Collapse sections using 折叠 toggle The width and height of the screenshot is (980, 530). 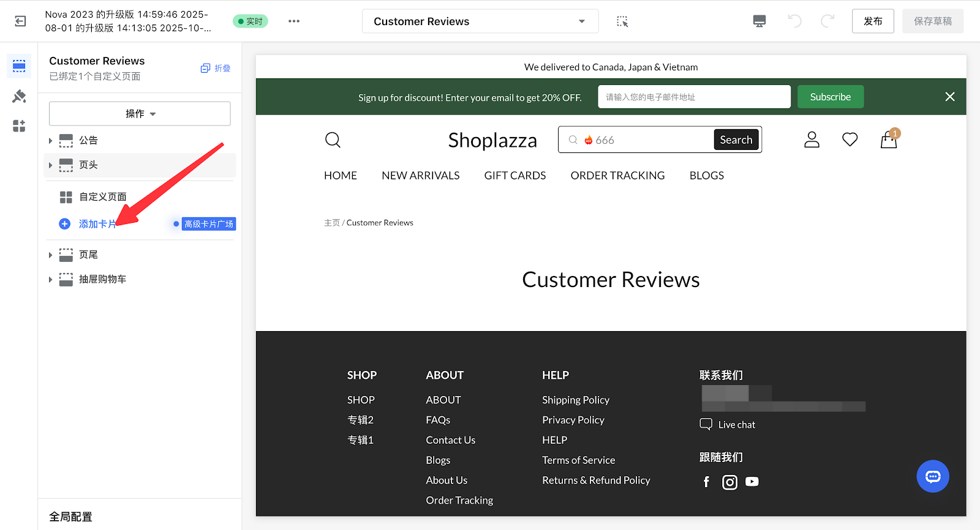[x=216, y=69]
